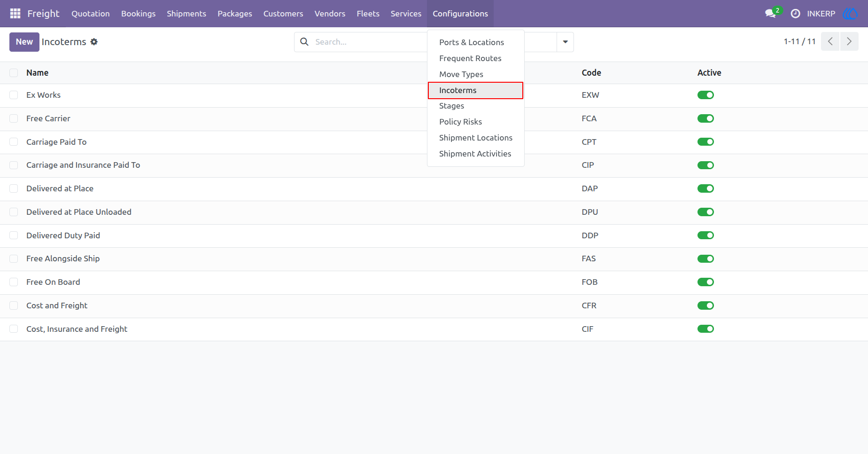Open the Shipments menu
The width and height of the screenshot is (868, 454).
click(x=186, y=14)
